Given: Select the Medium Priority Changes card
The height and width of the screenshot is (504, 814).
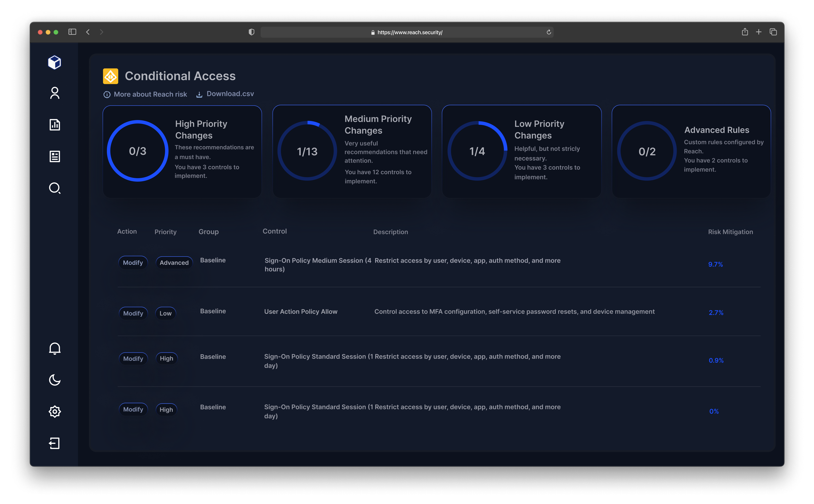Looking at the screenshot, I should point(352,151).
